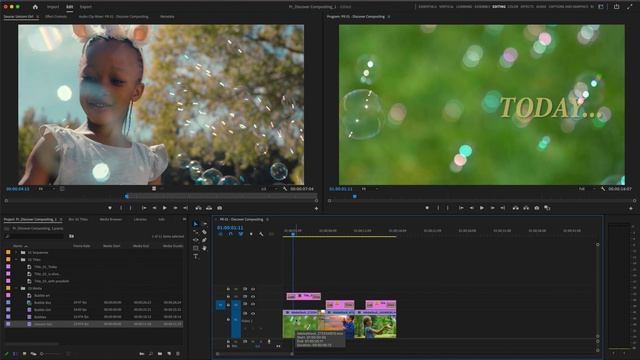Switch Project panel to Icon View

tap(24, 354)
